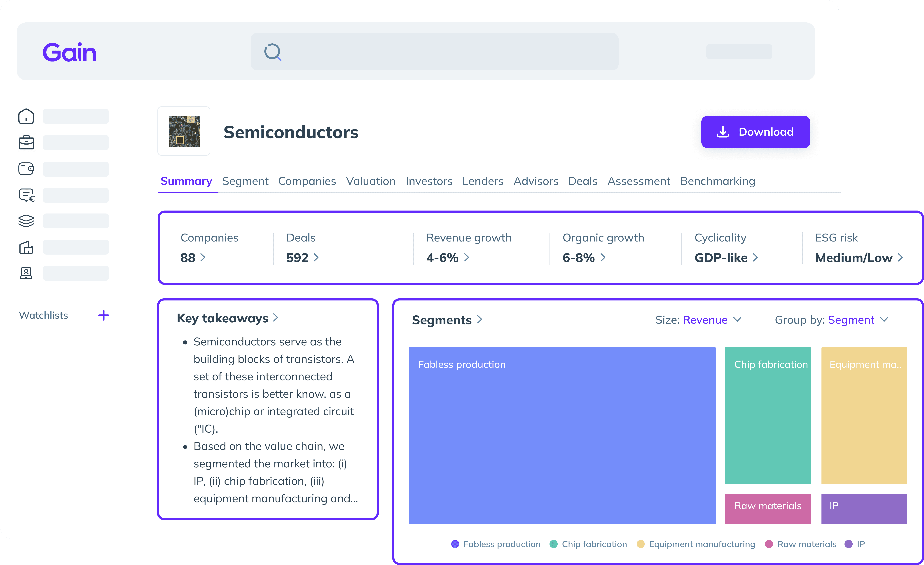Open the Size: Revenue dropdown

[698, 320]
